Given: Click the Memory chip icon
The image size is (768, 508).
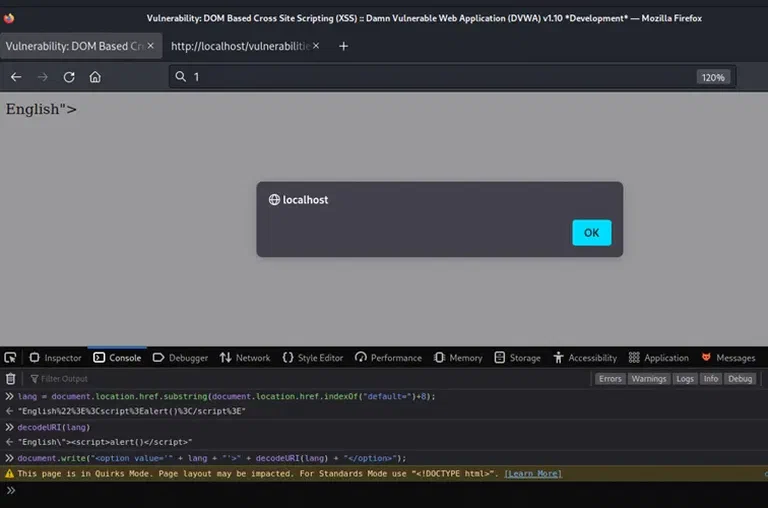Looking at the screenshot, I should coord(439,358).
